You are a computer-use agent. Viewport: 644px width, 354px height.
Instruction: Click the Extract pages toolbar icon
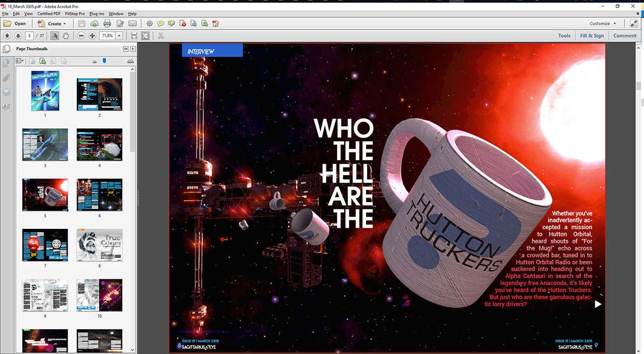[x=205, y=24]
